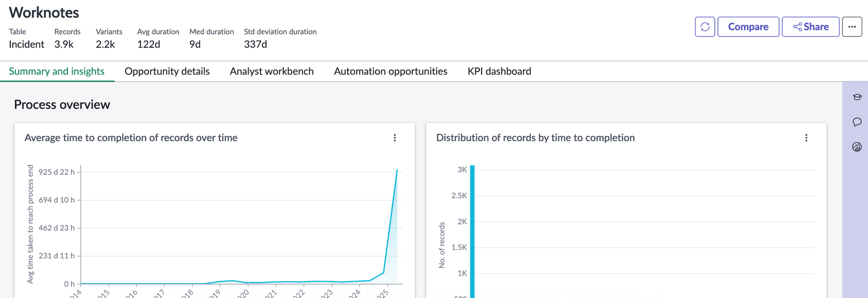Click the 231 d 11 h axis label
Viewport: 868px width, 298px height.
(56, 256)
